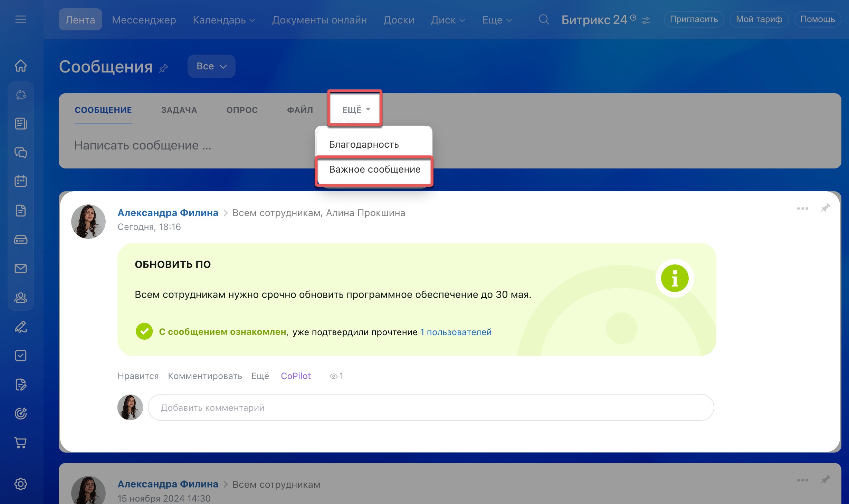The height and width of the screenshot is (504, 849).
Task: Switch to the ФАЙЛ tab
Action: (300, 110)
